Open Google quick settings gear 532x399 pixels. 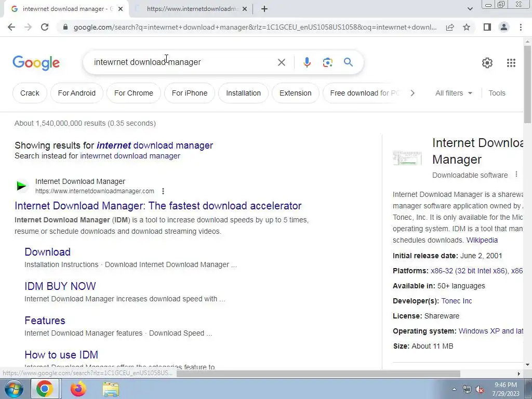click(487, 63)
